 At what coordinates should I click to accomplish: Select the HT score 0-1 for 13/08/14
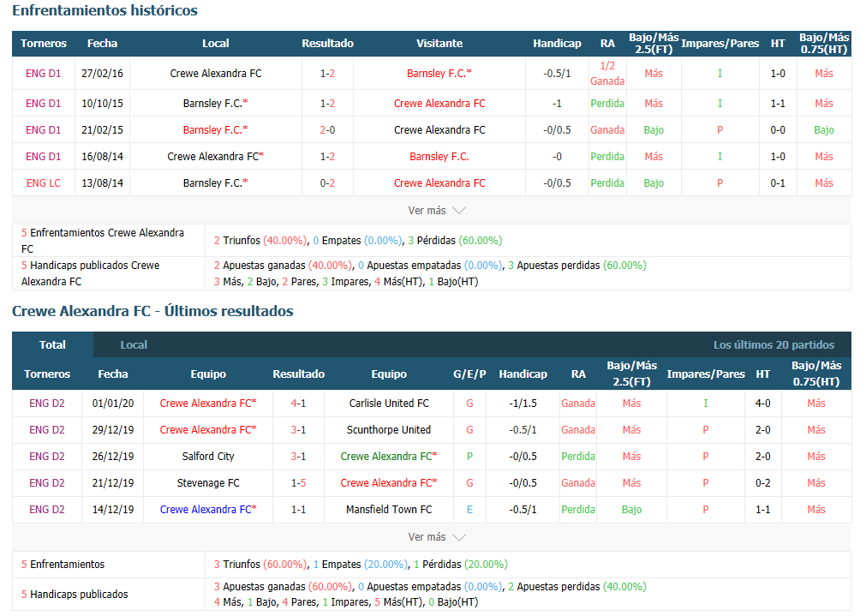click(x=778, y=182)
